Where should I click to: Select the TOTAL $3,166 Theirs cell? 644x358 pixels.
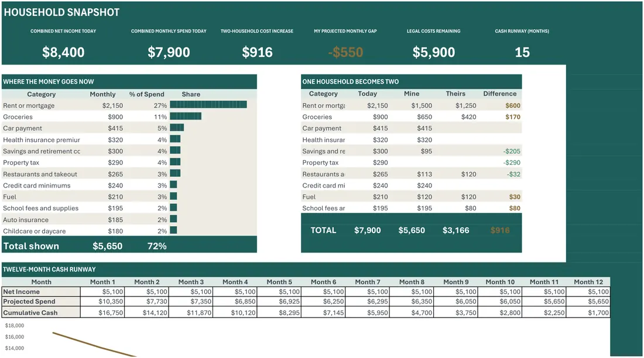[456, 230]
